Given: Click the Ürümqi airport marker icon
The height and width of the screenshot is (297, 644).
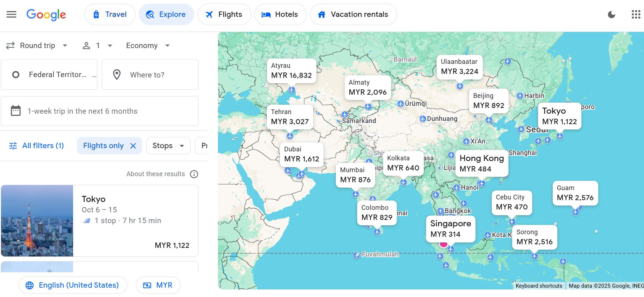Looking at the screenshot, I should click(401, 104).
